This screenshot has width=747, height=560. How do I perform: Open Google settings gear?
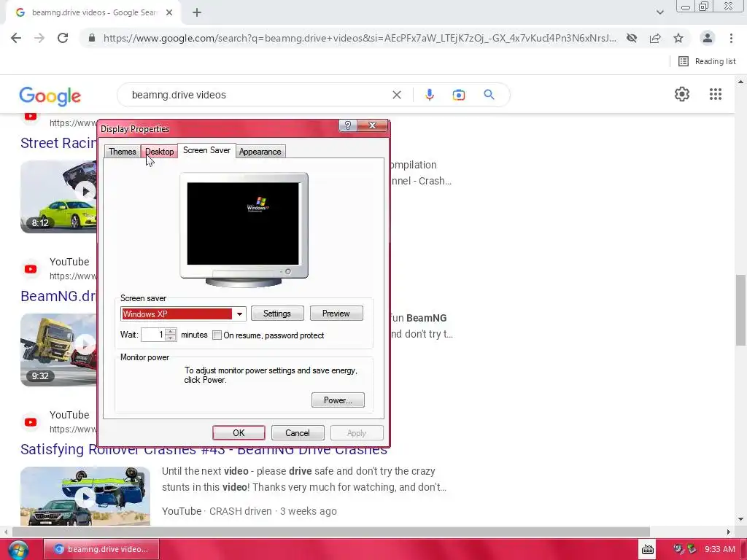coord(682,94)
